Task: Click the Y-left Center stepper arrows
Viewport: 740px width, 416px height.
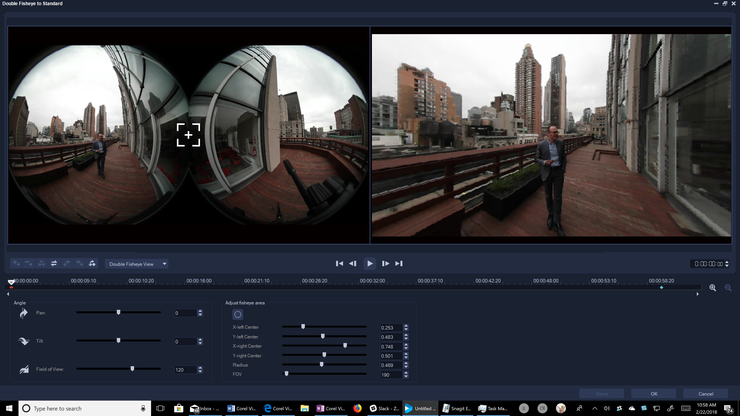Action: [x=406, y=337]
